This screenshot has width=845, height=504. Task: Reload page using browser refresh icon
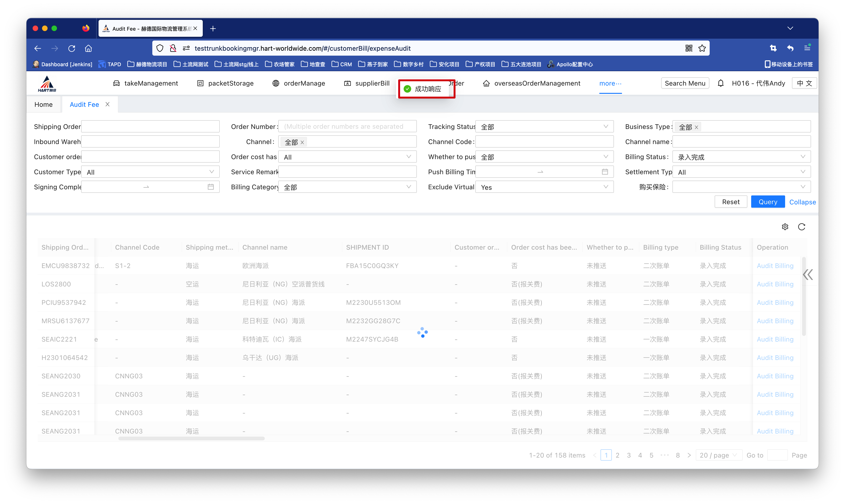point(72,48)
